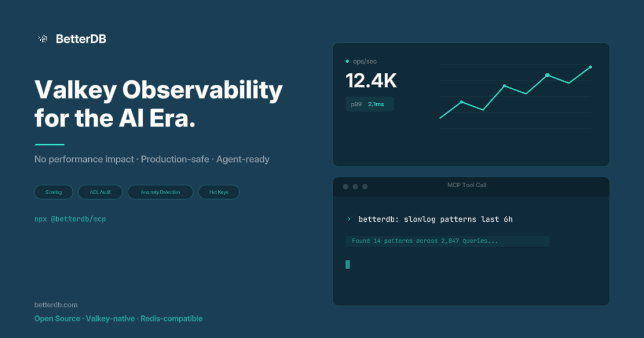The width and height of the screenshot is (644, 338).
Task: Click the Found 14 patterns result line
Action: [447, 241]
